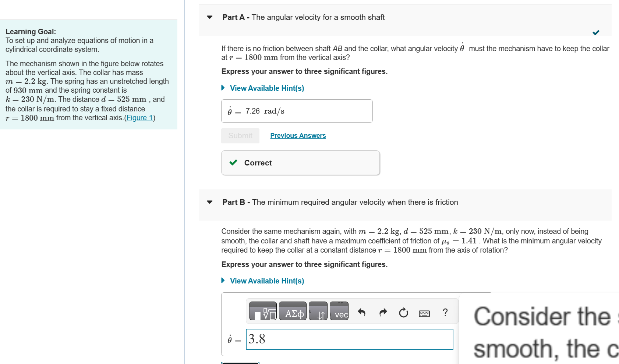This screenshot has width=619, height=364.
Task: Click the green Correct checkmark indicator
Action: point(233,163)
